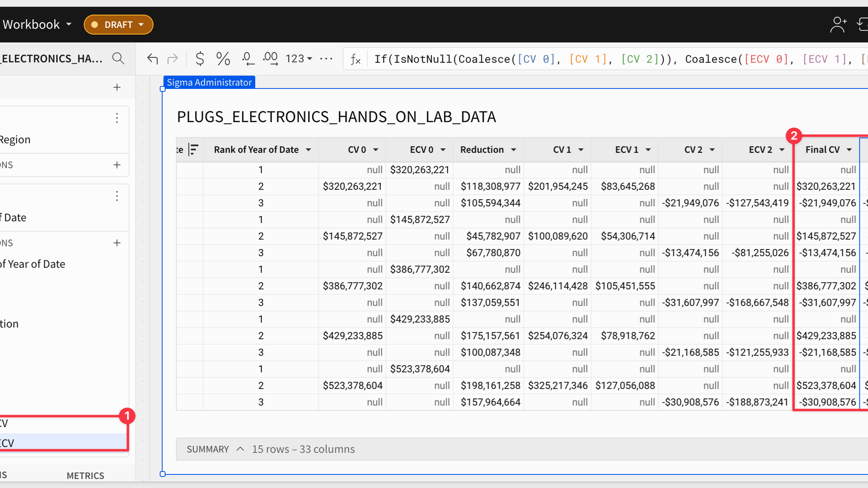Click the Final CV column header label

click(822, 150)
